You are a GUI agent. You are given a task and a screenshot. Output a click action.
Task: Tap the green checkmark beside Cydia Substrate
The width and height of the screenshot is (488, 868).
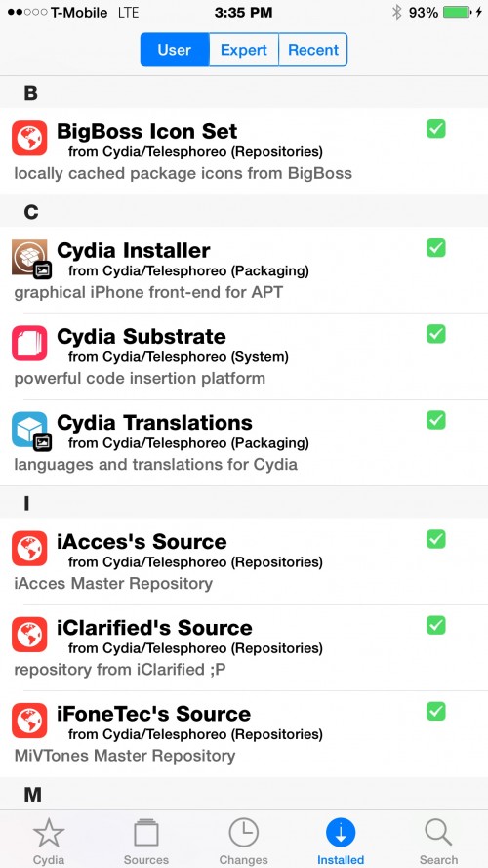coord(436,334)
